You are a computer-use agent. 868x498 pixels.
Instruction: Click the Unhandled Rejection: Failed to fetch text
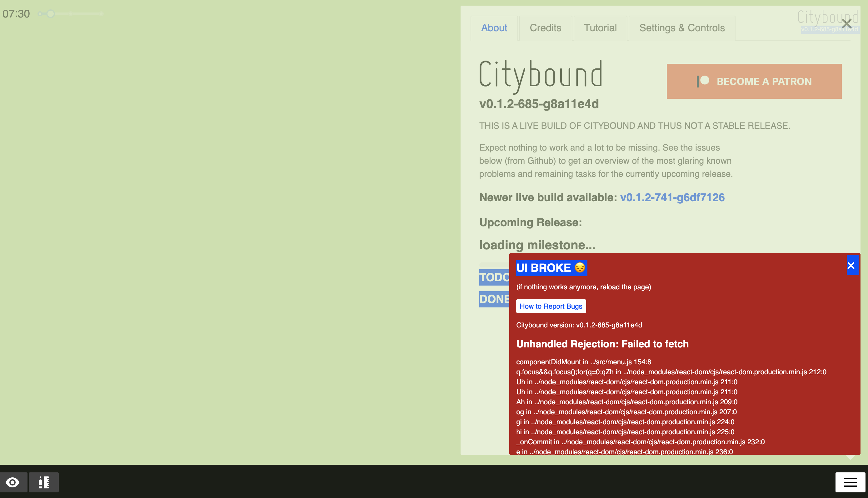click(x=602, y=344)
